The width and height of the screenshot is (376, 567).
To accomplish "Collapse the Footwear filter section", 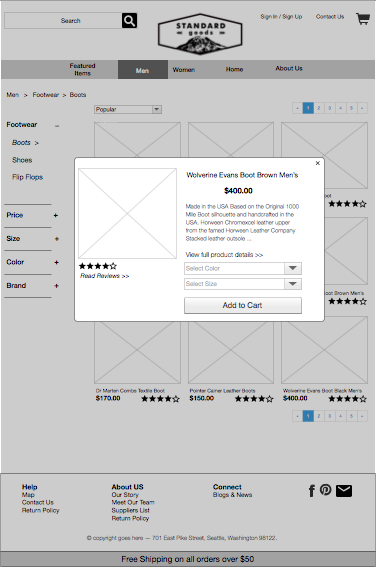I will coord(57,126).
